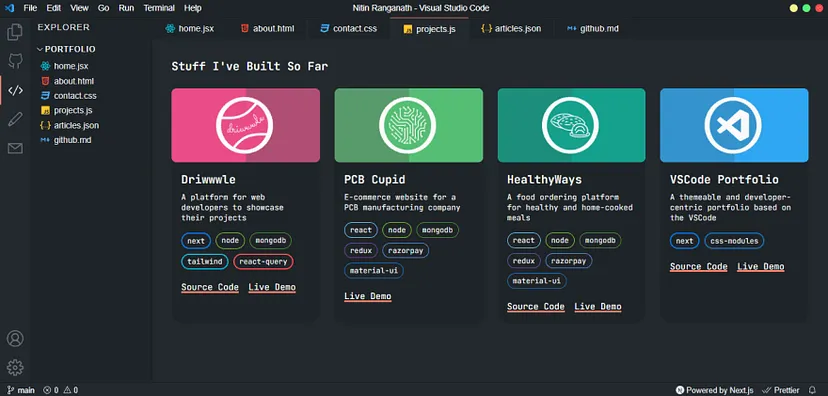Open HealthyWays Source Code link
Viewport: 828px width, 396px height.
point(536,307)
